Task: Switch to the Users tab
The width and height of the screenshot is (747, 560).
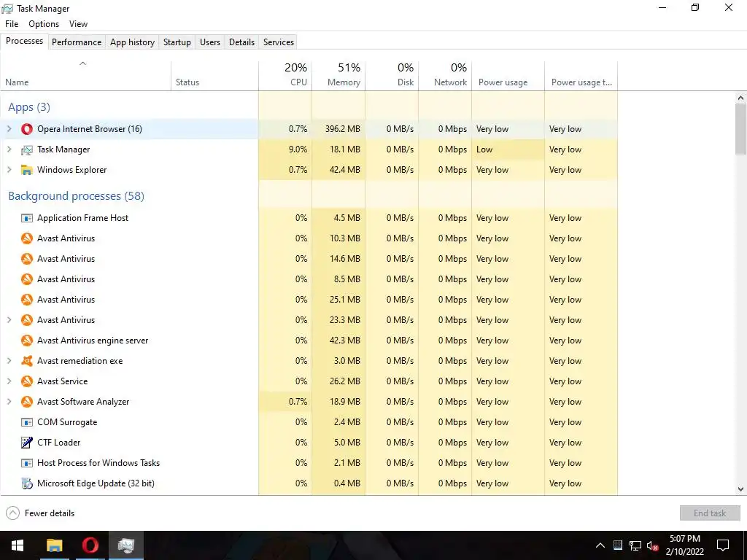Action: [x=210, y=42]
